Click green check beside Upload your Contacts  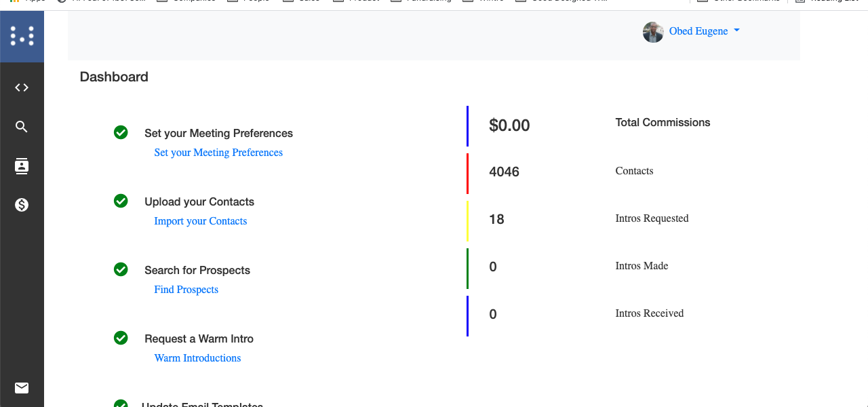pos(121,201)
